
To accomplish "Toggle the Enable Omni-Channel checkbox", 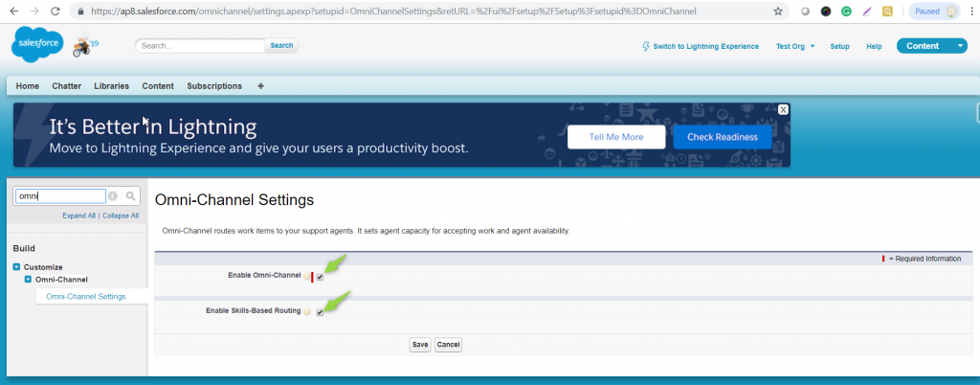I will click(320, 277).
